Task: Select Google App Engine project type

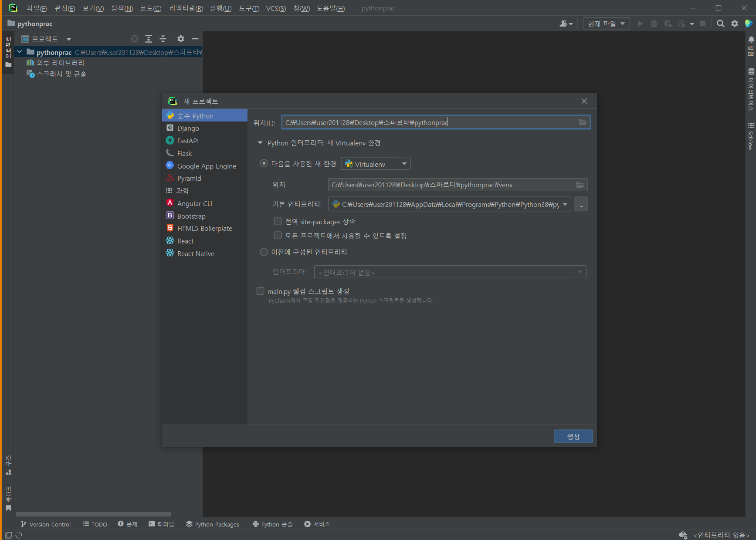Action: [204, 166]
